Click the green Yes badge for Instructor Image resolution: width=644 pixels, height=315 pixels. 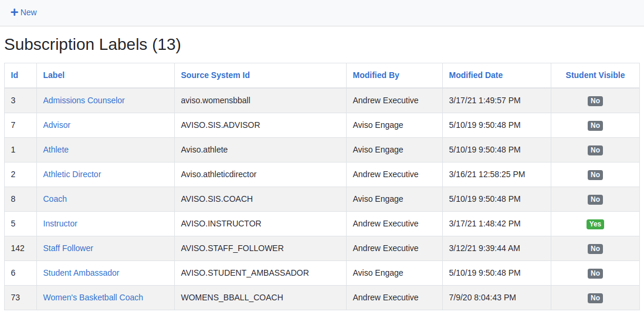coord(595,224)
